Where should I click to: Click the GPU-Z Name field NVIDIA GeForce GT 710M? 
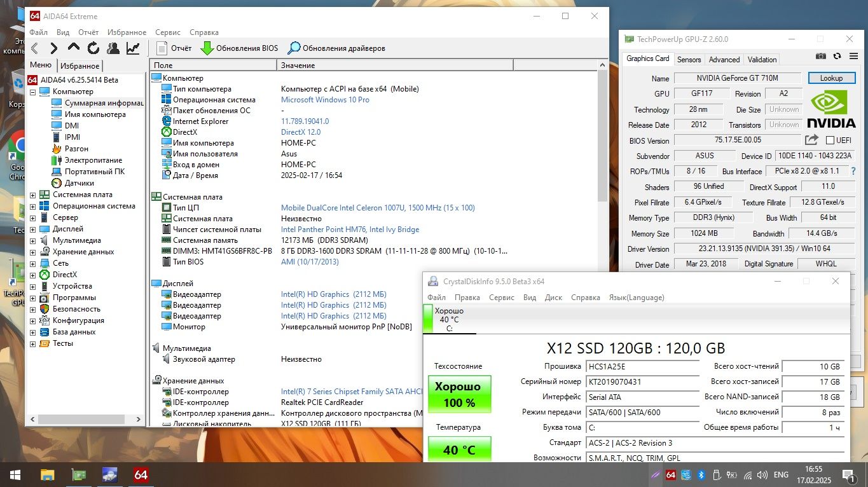738,78
